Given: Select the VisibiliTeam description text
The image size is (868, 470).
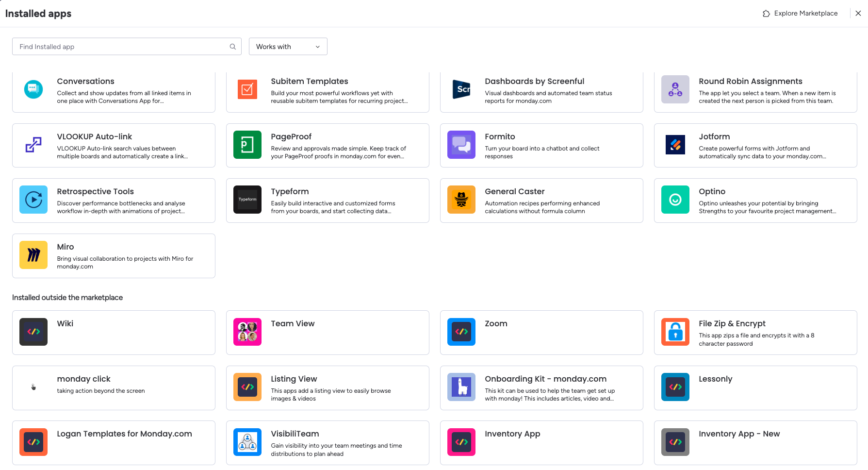Looking at the screenshot, I should (337, 450).
